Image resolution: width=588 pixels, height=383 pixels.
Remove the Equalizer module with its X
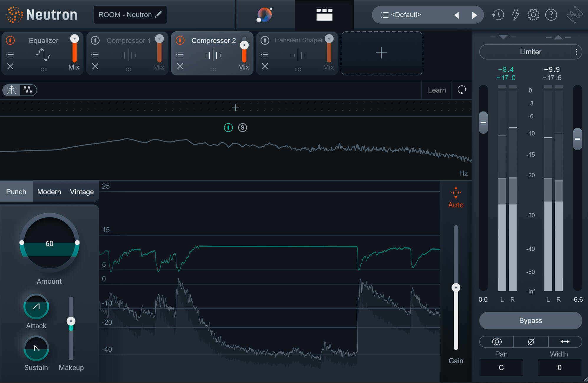click(x=10, y=67)
